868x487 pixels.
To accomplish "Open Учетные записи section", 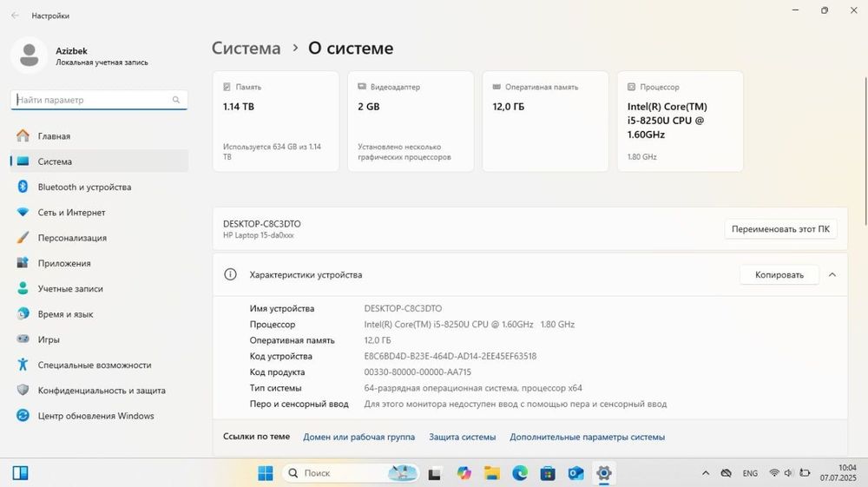I will tap(99, 289).
